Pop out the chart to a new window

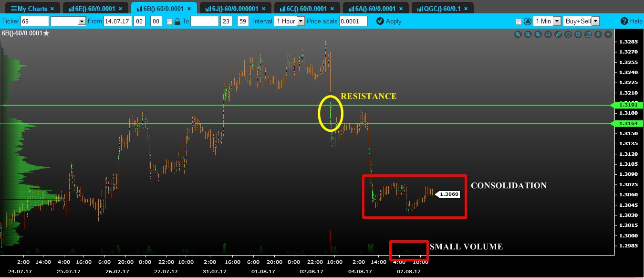click(588, 34)
